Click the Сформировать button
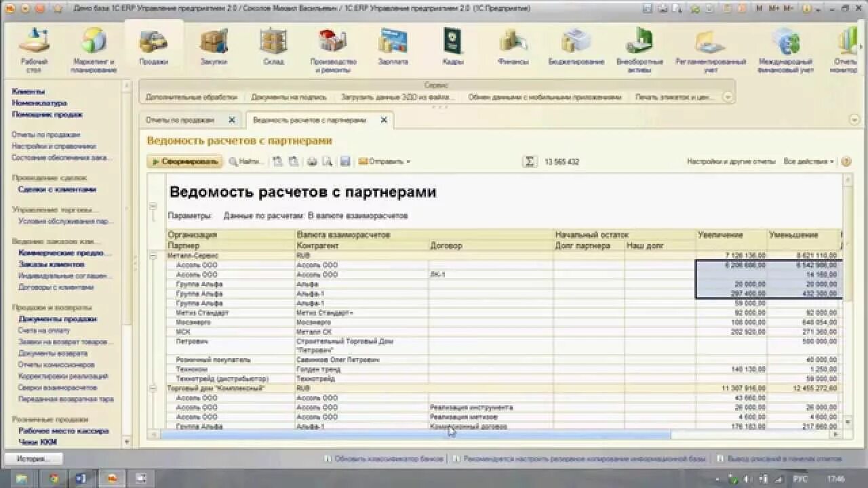The width and height of the screenshot is (868, 488). point(184,161)
